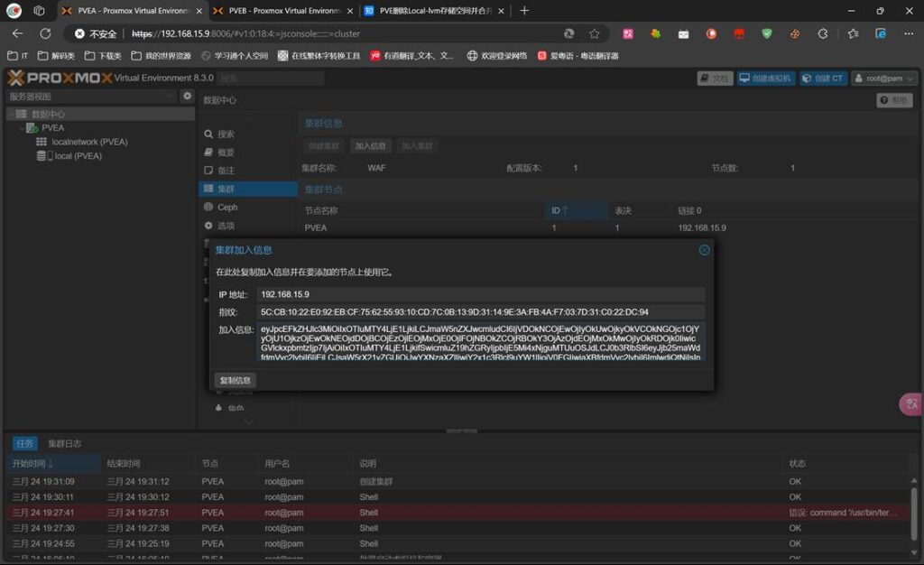Select local (PVEA) storage in the tree

78,156
